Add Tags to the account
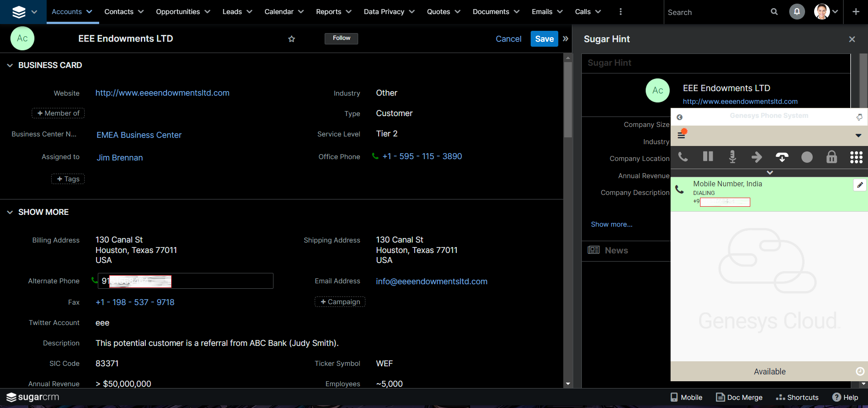868x408 pixels. 68,179
